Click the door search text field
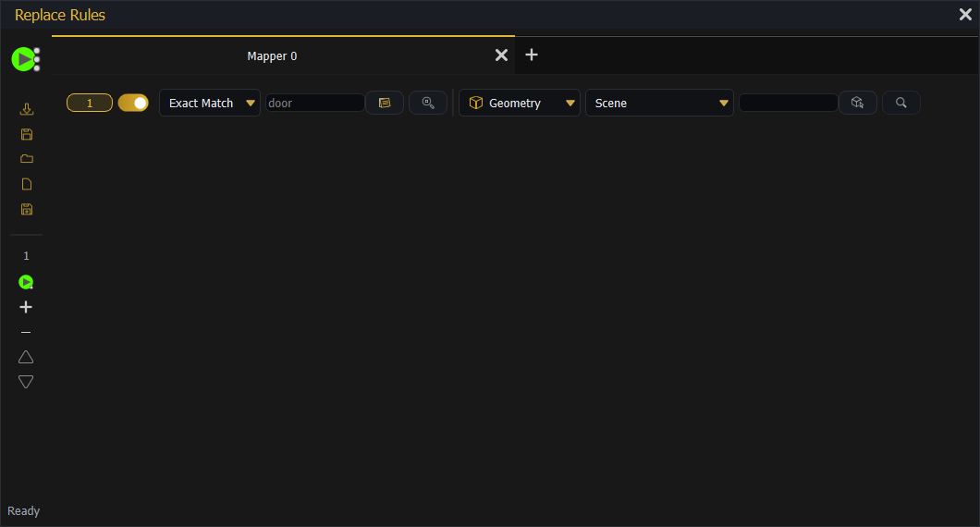 [315, 103]
